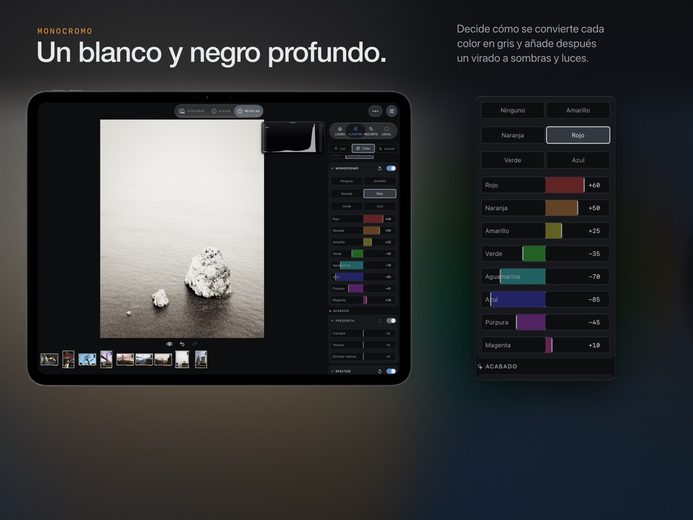Click the undo arrow under the photo
The width and height of the screenshot is (693, 520).
[182, 344]
